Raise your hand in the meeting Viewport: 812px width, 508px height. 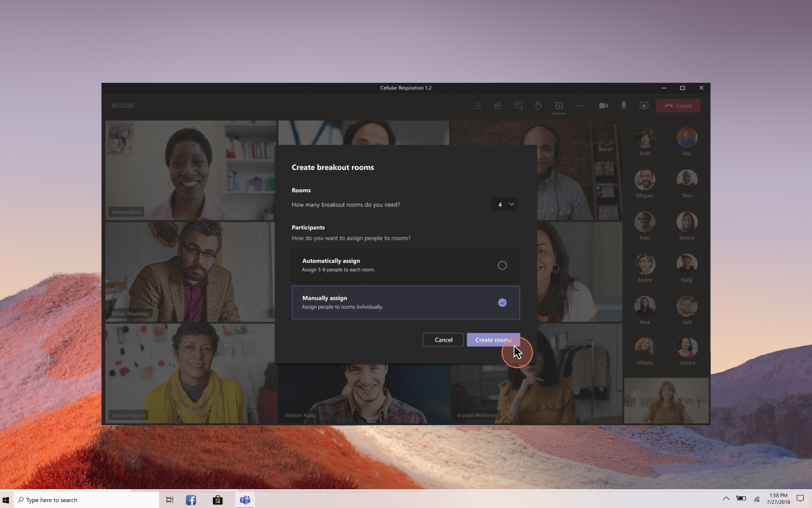pos(538,105)
